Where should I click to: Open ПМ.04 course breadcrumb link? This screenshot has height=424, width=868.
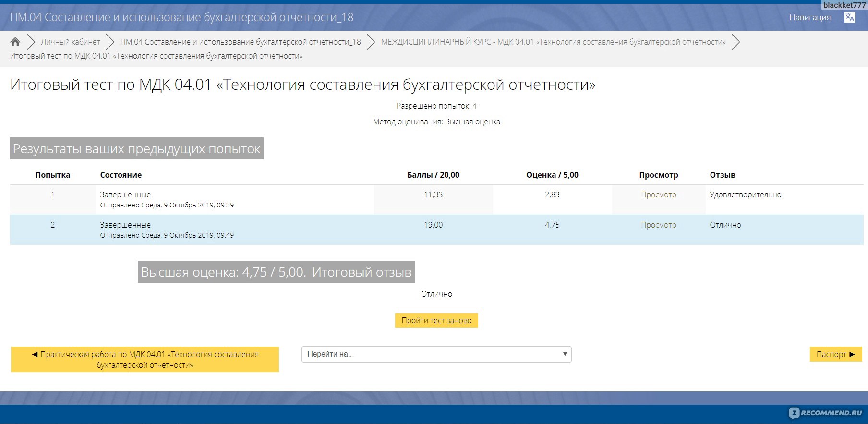241,42
